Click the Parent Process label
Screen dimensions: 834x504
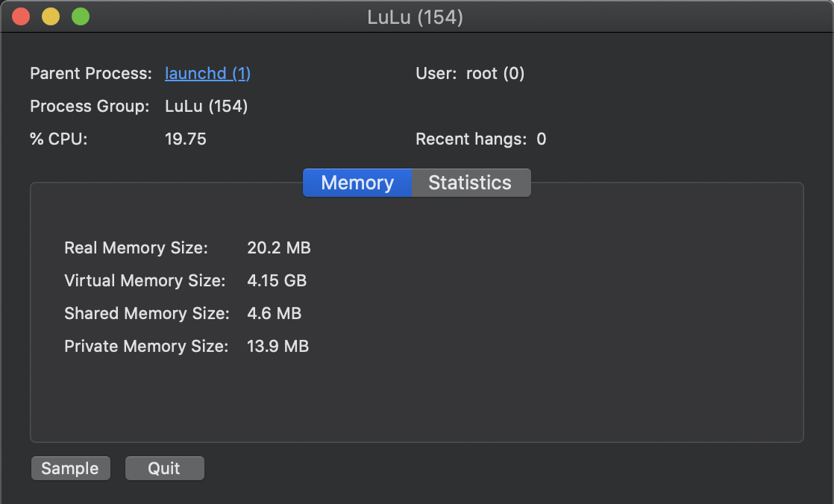point(90,73)
